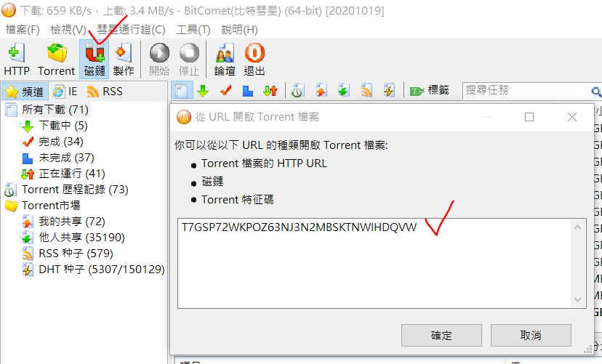Open the 製作 torrent maker icon
This screenshot has height=364, width=602.
pyautogui.click(x=124, y=60)
